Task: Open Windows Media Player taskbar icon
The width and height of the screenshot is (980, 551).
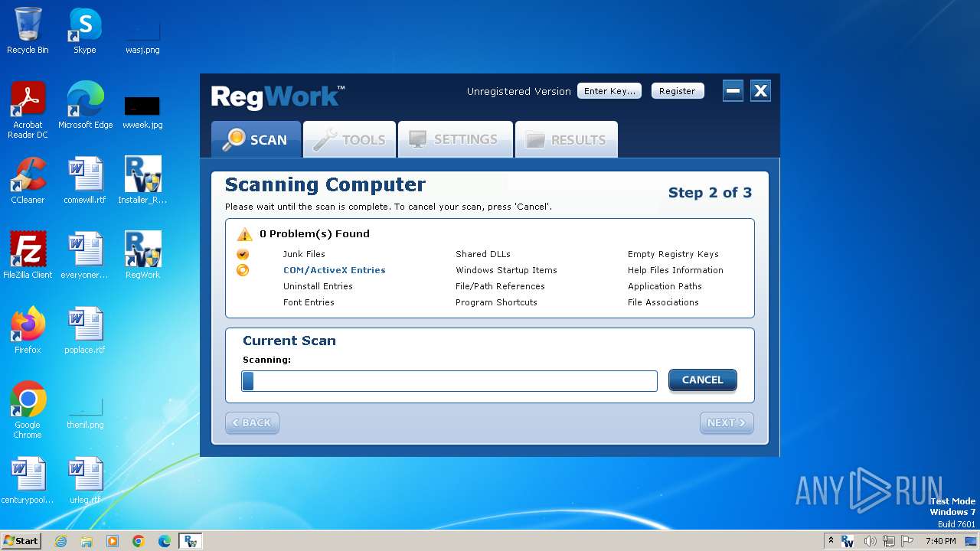Action: pos(113,541)
